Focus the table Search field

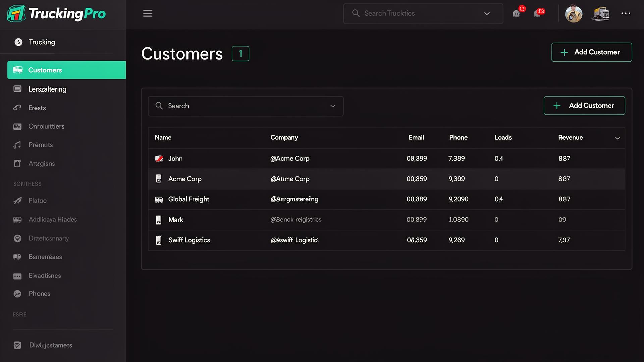click(246, 106)
